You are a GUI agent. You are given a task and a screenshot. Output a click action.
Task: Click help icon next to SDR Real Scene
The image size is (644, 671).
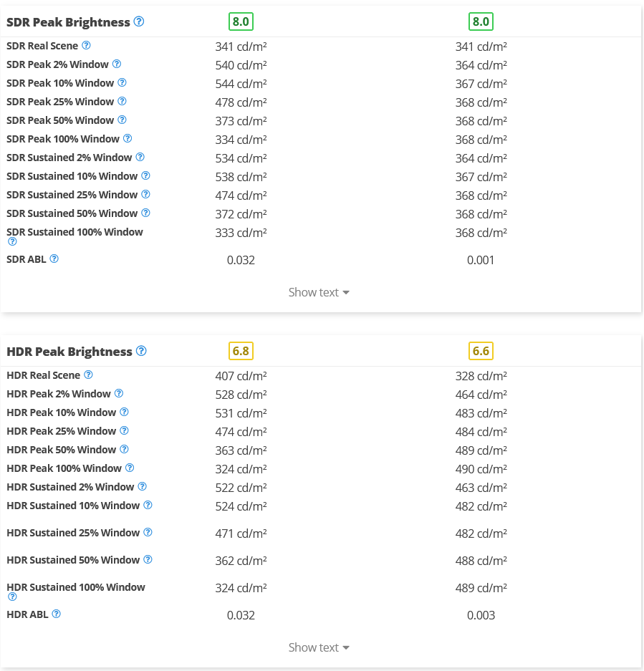[x=86, y=45]
